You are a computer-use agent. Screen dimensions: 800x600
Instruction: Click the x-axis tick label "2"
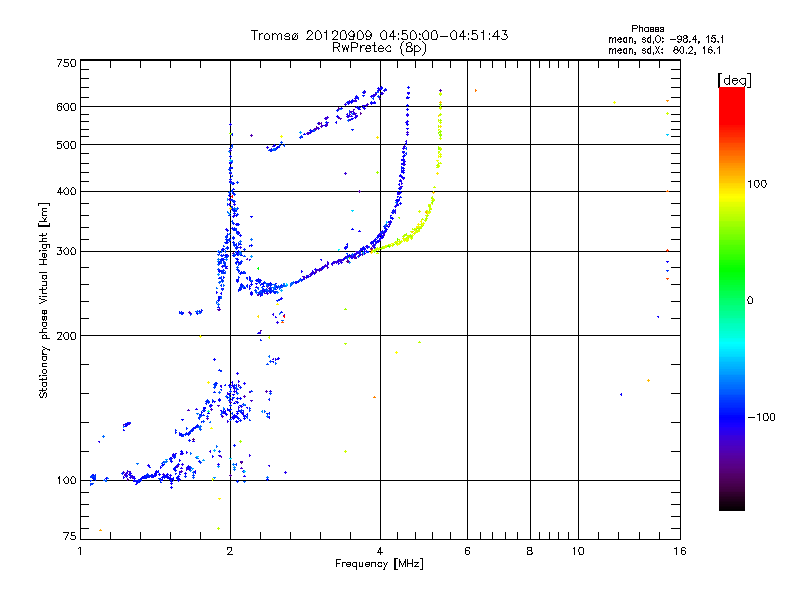[230, 551]
